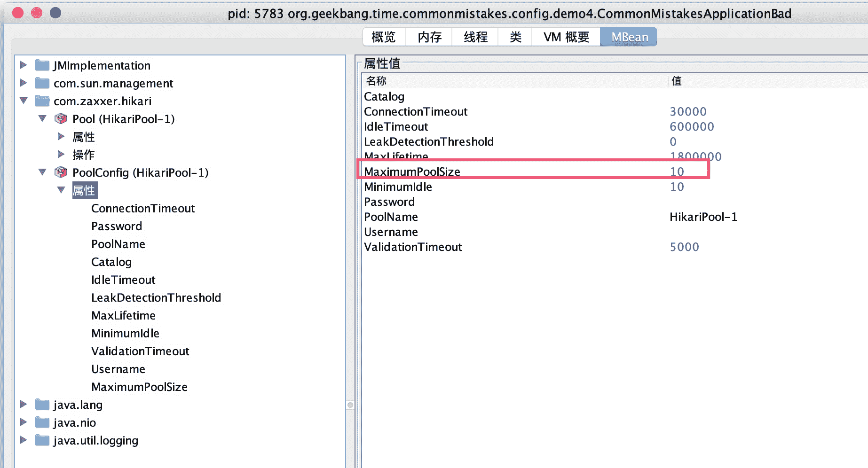
Task: Collapse the Pool (HikariPool-1) node
Action: click(x=42, y=118)
